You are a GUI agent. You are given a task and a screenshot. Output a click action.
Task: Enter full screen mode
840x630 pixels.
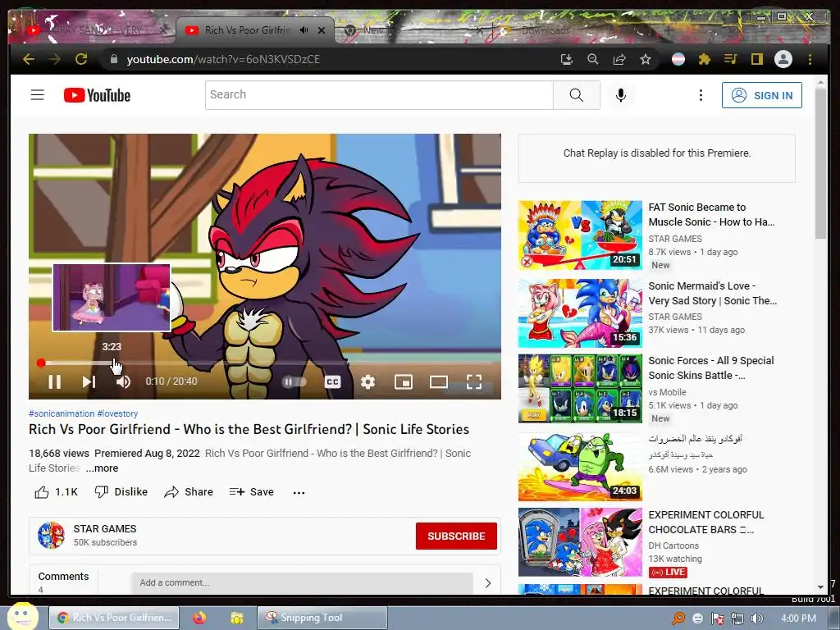coord(474,382)
